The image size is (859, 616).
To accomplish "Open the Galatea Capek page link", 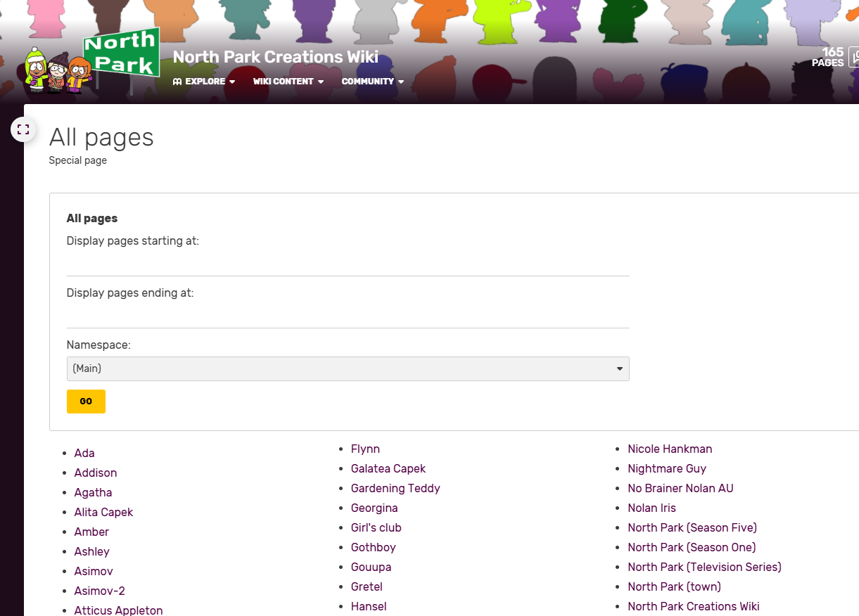I will pyautogui.click(x=388, y=469).
